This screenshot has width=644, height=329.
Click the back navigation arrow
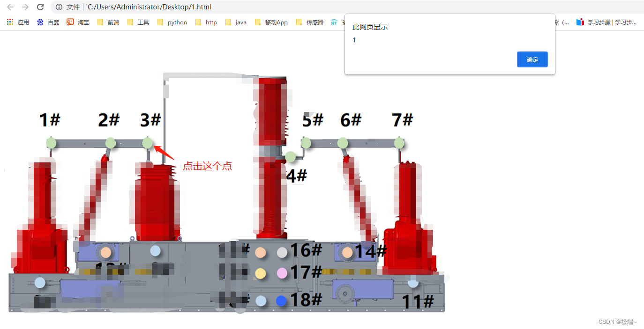tap(10, 7)
